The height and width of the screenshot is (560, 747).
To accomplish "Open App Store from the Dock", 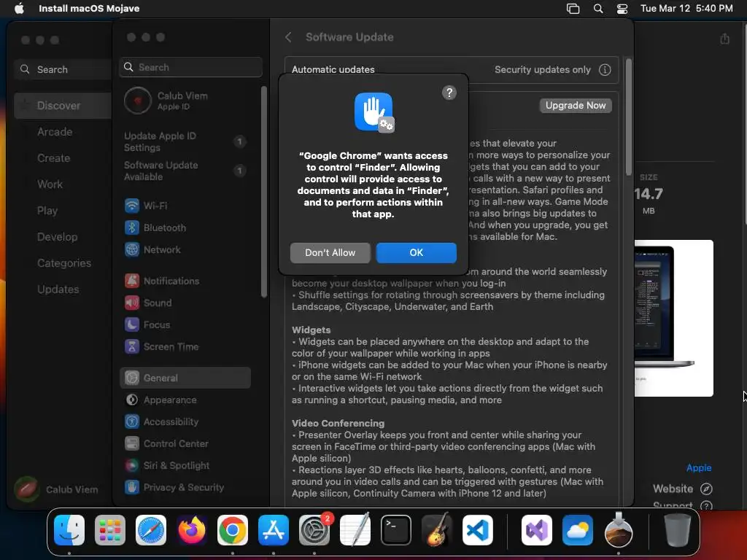I will point(274,530).
